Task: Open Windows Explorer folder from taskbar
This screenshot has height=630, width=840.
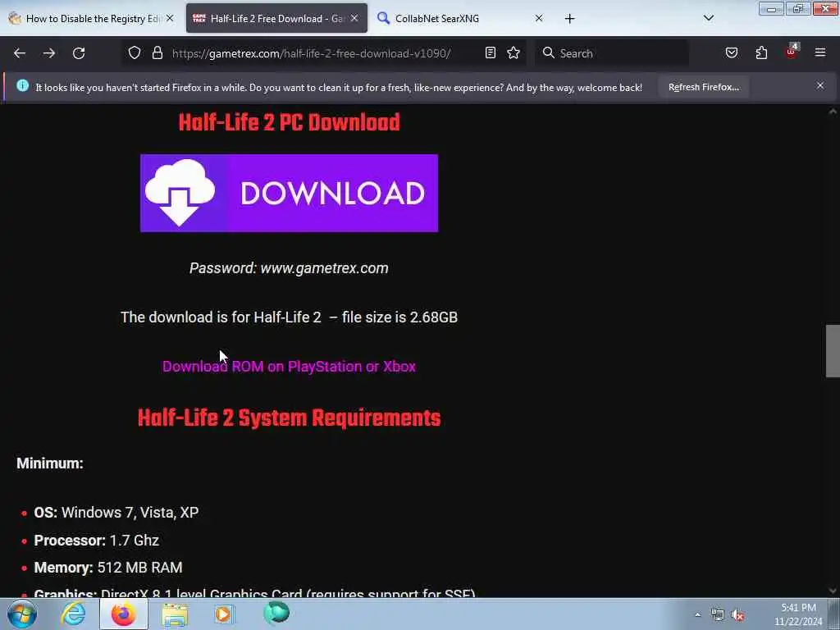Action: point(175,614)
